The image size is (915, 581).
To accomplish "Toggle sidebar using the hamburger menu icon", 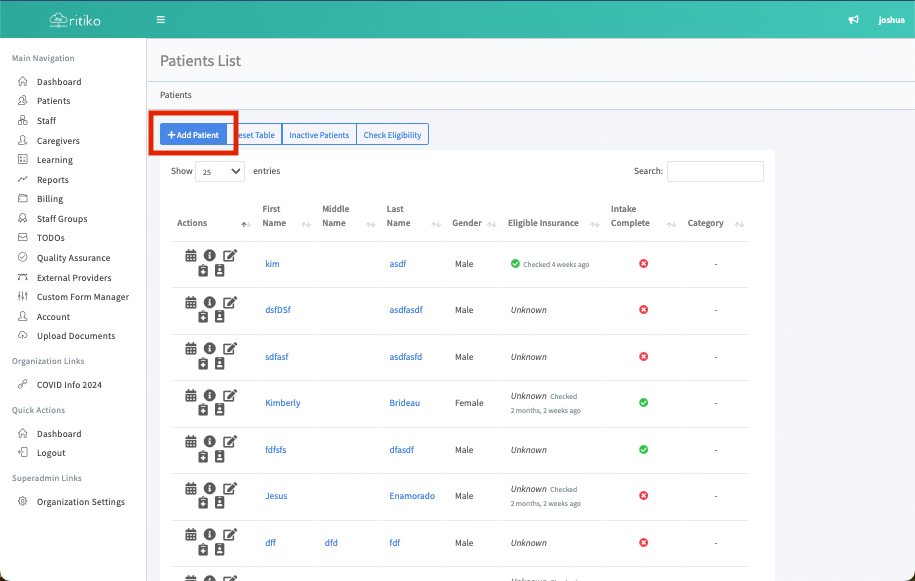I will (x=161, y=20).
